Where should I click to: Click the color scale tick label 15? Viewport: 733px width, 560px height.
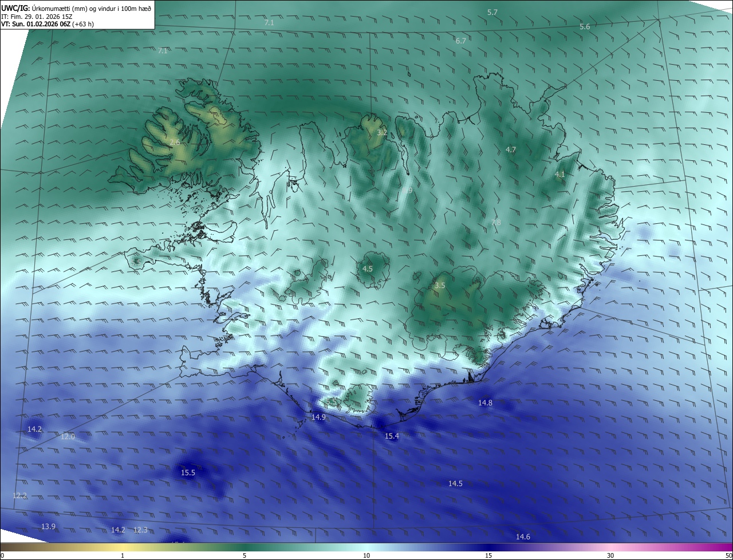click(x=488, y=556)
